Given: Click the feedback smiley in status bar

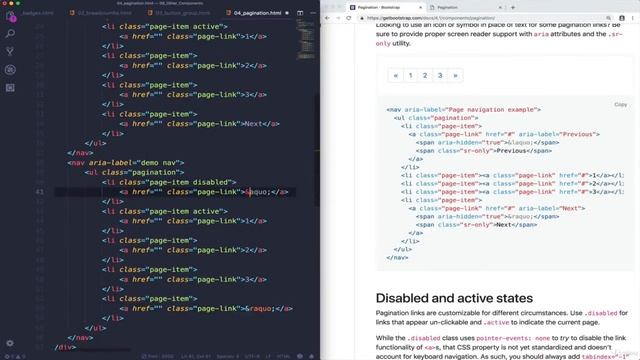Looking at the screenshot, I should (300, 356).
